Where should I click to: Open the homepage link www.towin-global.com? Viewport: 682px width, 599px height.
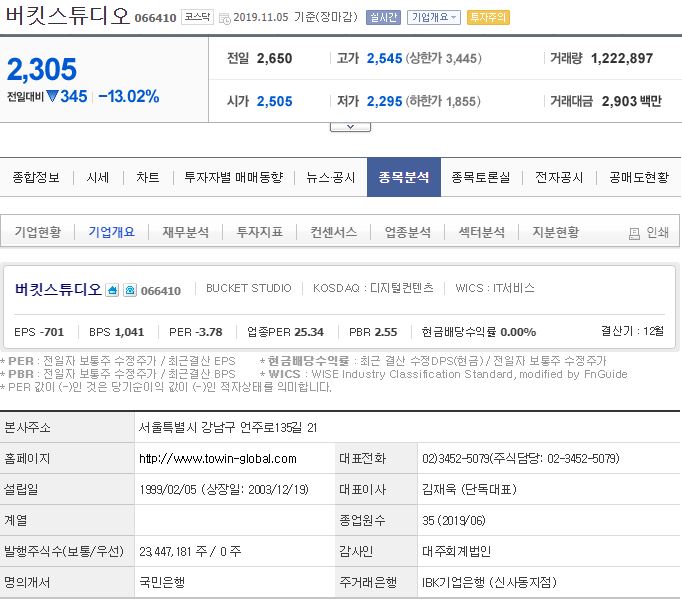click(x=217, y=459)
